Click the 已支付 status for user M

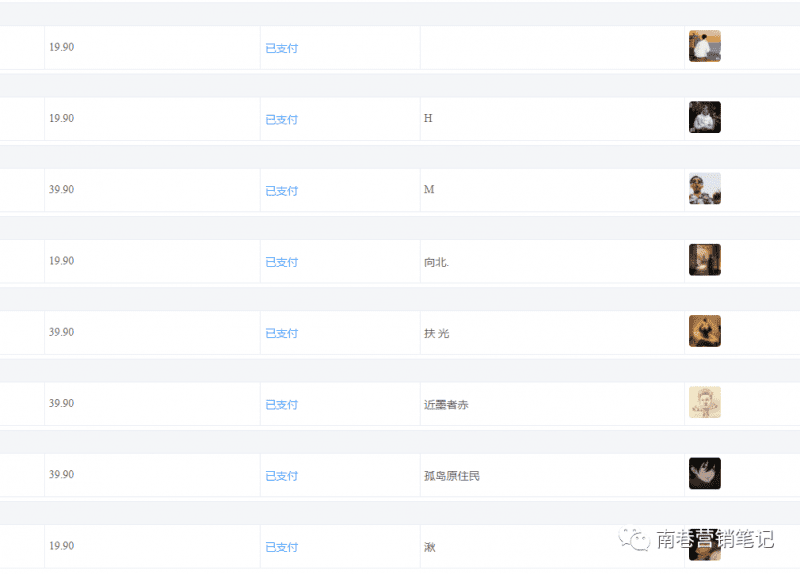click(281, 191)
